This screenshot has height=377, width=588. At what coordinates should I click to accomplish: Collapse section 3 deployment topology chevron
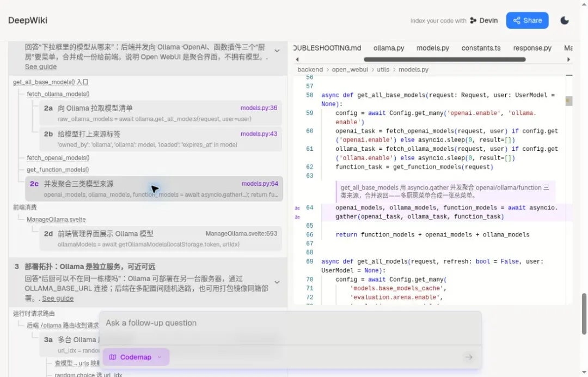coord(277,282)
